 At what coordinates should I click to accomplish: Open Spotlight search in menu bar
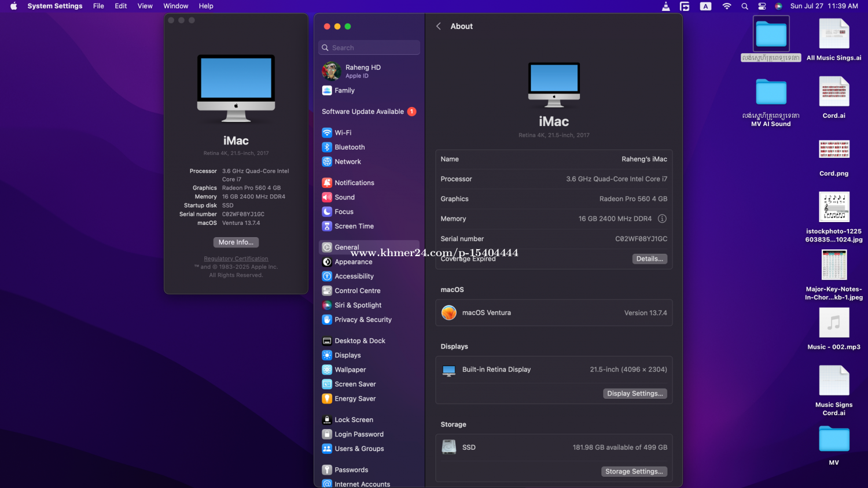(745, 6)
